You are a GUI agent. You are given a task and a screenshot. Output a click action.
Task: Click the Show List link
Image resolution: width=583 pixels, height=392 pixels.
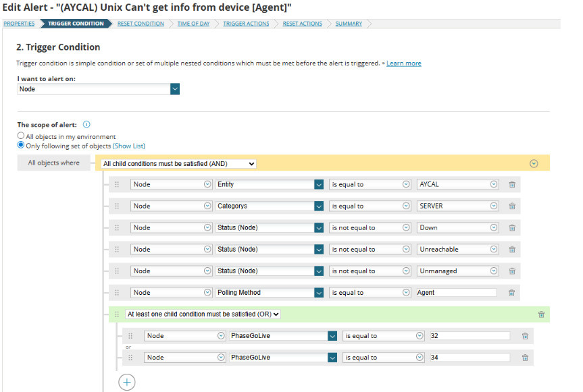[128, 146]
